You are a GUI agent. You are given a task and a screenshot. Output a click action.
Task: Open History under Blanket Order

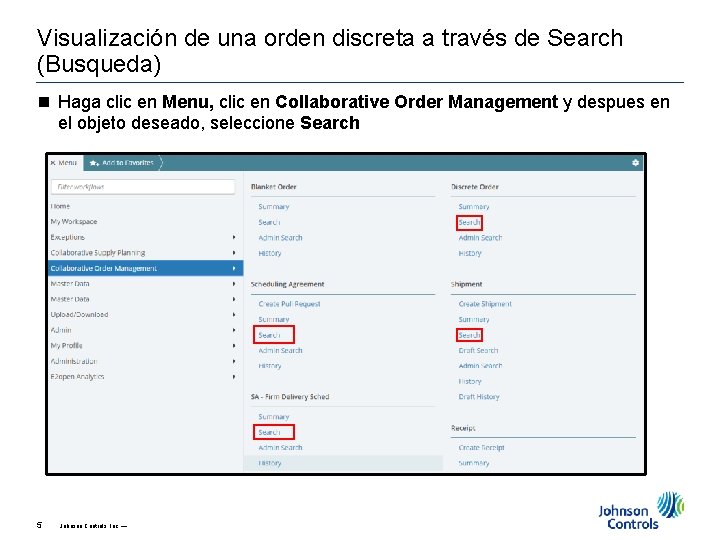270,253
